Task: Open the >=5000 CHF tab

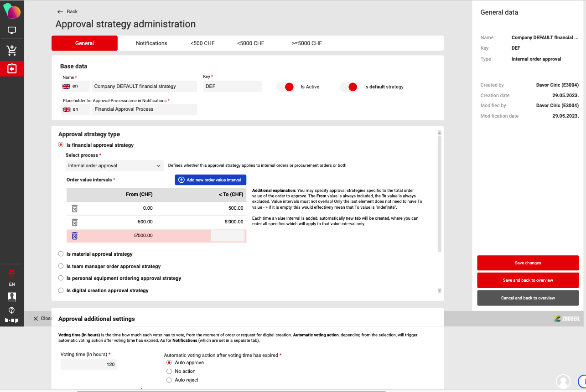Action: click(306, 43)
